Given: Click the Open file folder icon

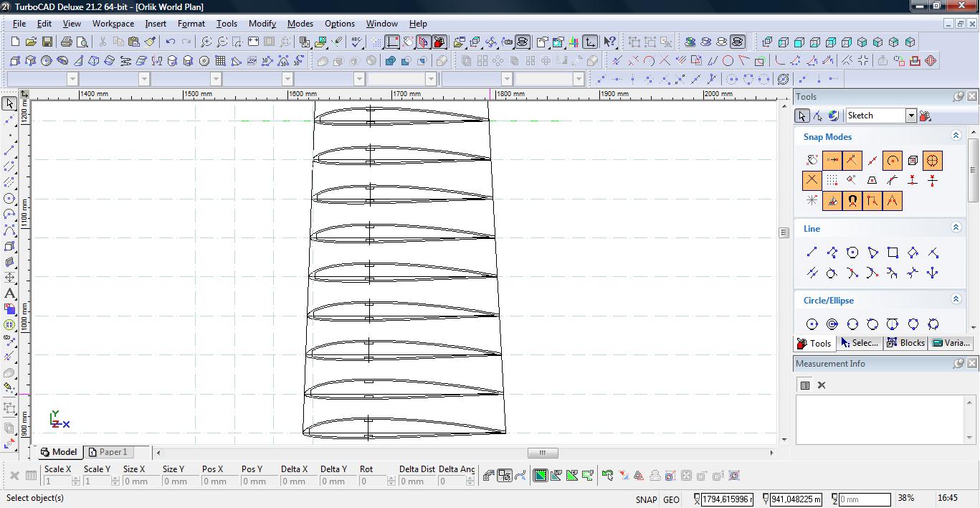Looking at the screenshot, I should pos(31,42).
